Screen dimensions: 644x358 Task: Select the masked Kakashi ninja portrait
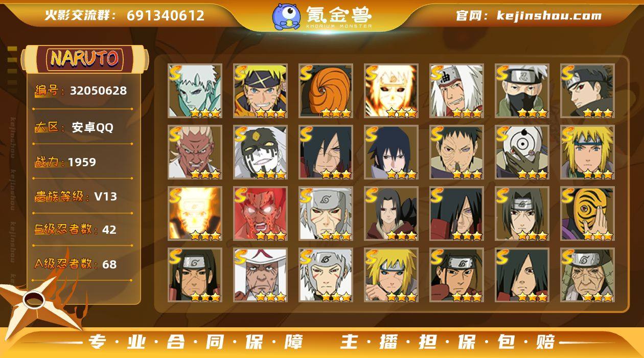[x=522, y=91]
